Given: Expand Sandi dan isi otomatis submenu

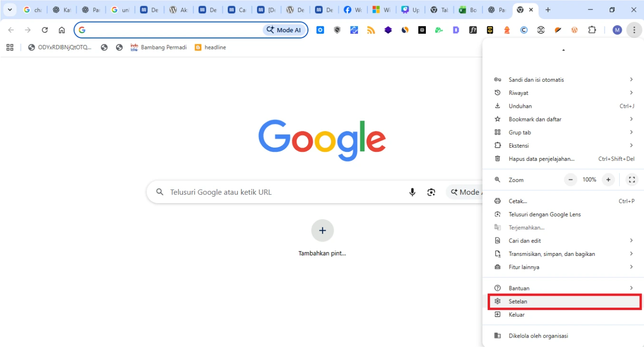Looking at the screenshot, I should coord(563,80).
